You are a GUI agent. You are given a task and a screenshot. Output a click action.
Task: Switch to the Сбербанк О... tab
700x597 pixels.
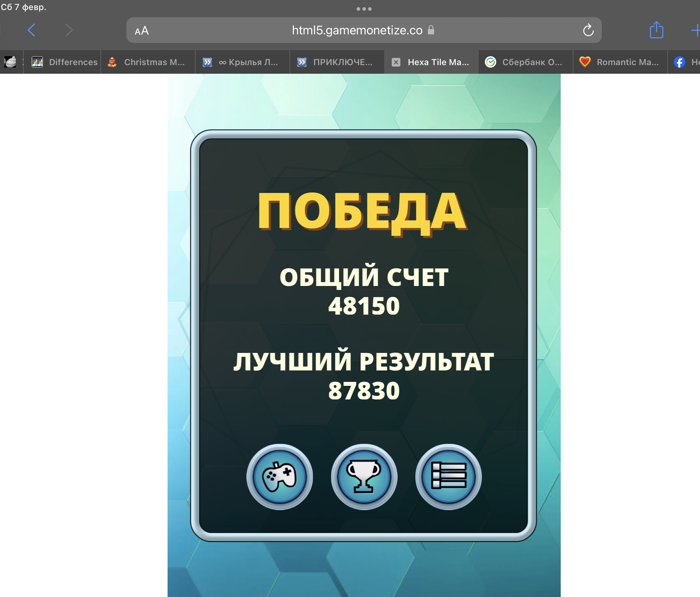526,62
